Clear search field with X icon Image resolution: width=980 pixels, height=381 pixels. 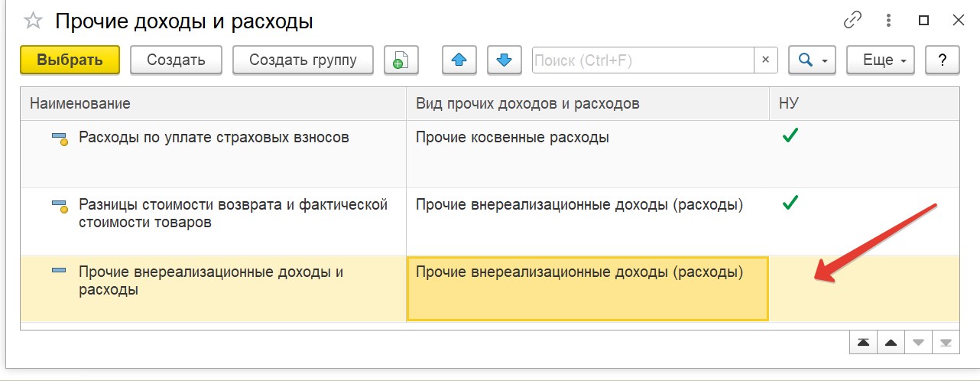766,60
